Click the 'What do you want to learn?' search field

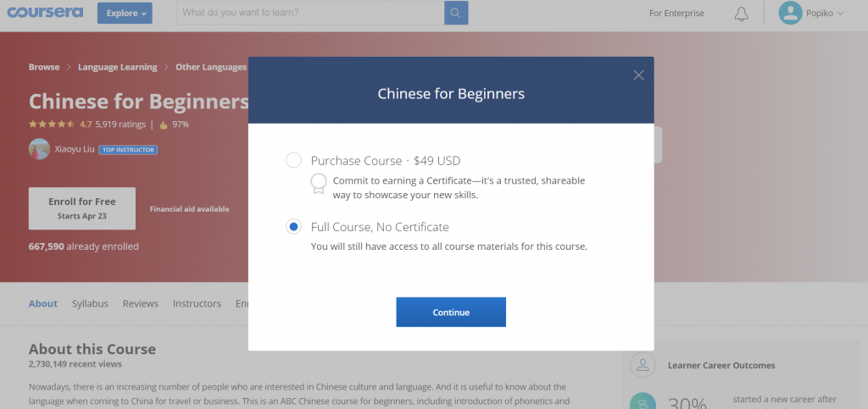tap(310, 13)
